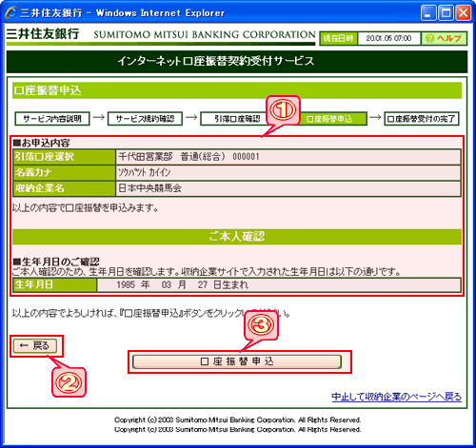Image resolution: width=476 pixels, height=448 pixels.
Task: Maximize the Internet Explorer window
Action: (446, 13)
